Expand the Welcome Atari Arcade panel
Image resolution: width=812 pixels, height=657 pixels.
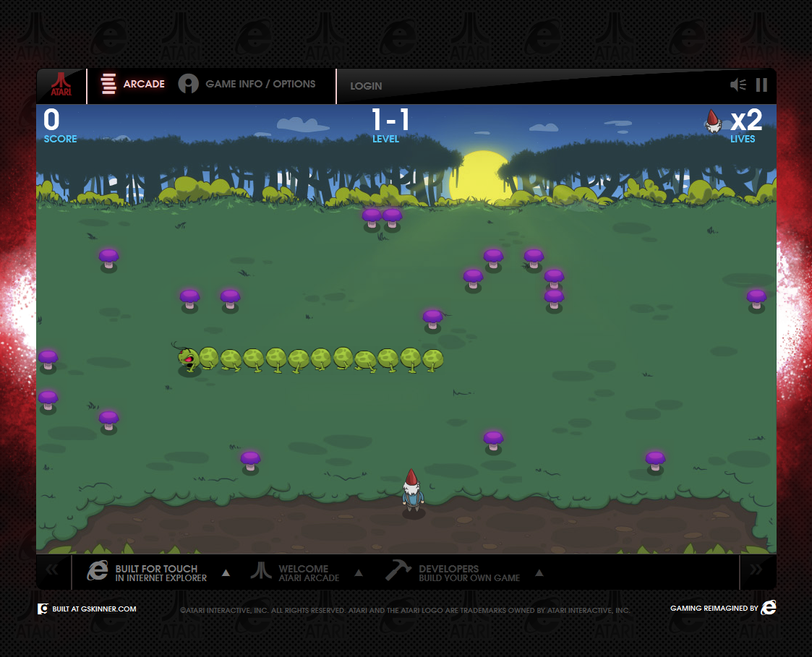coord(358,573)
